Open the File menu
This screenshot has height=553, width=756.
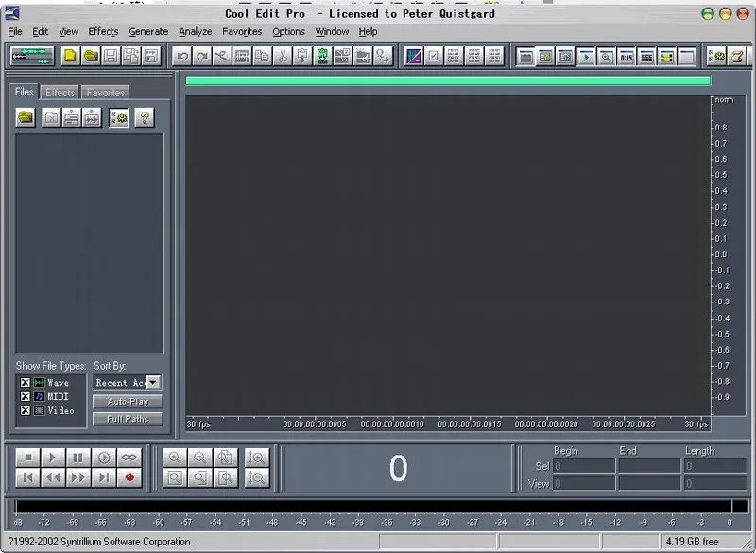pos(15,32)
